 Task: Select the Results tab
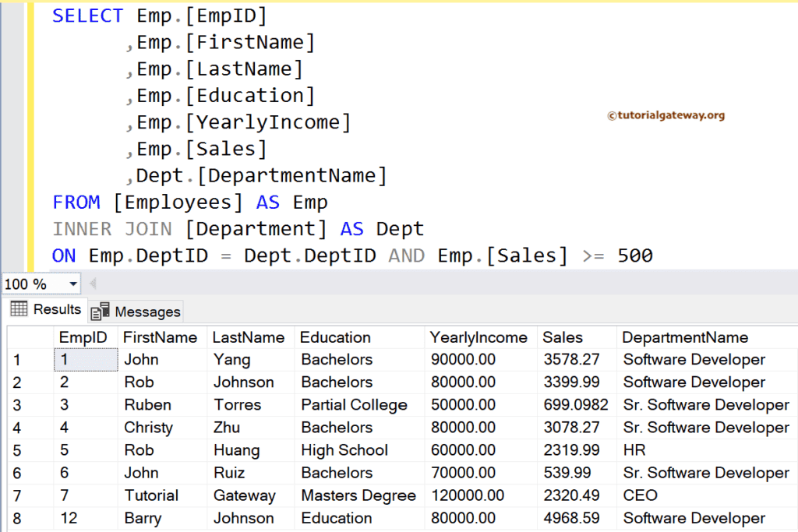point(55,309)
